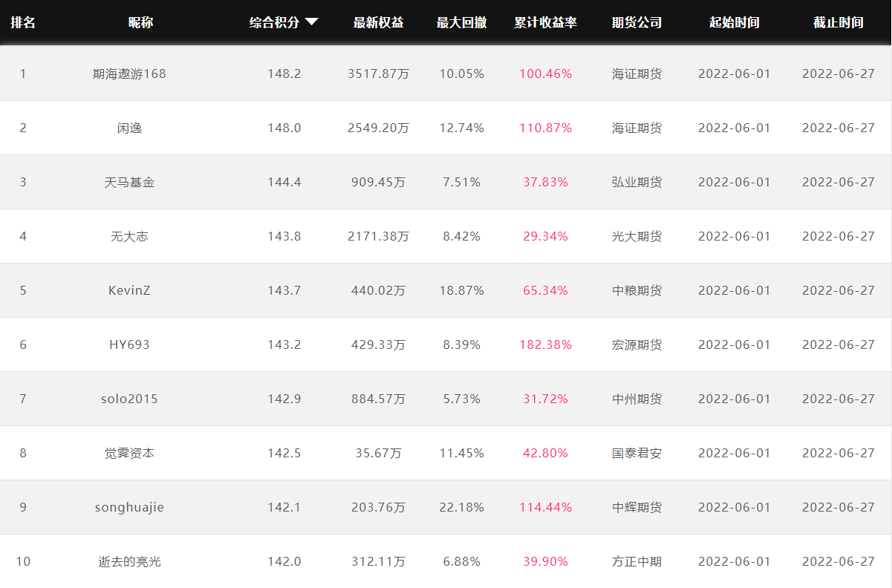Select score value 142.1
The width and height of the screenshot is (892, 588).
click(284, 507)
